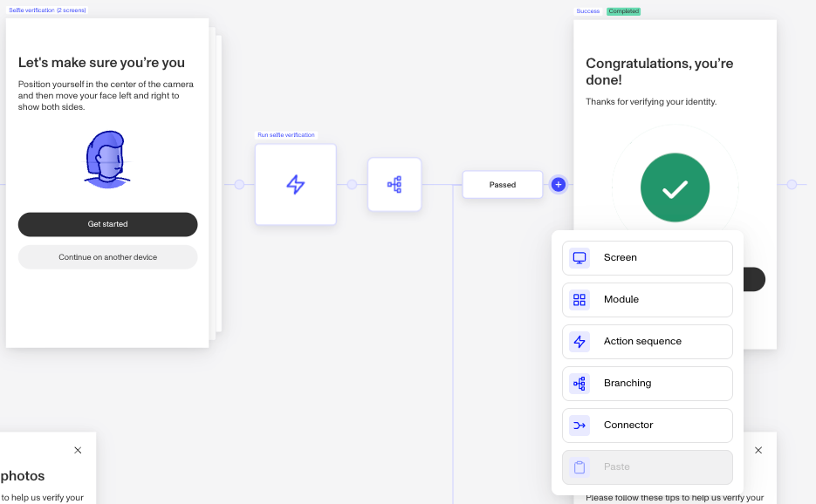Close the photos card at bottom left
The height and width of the screenshot is (504, 816).
78,451
